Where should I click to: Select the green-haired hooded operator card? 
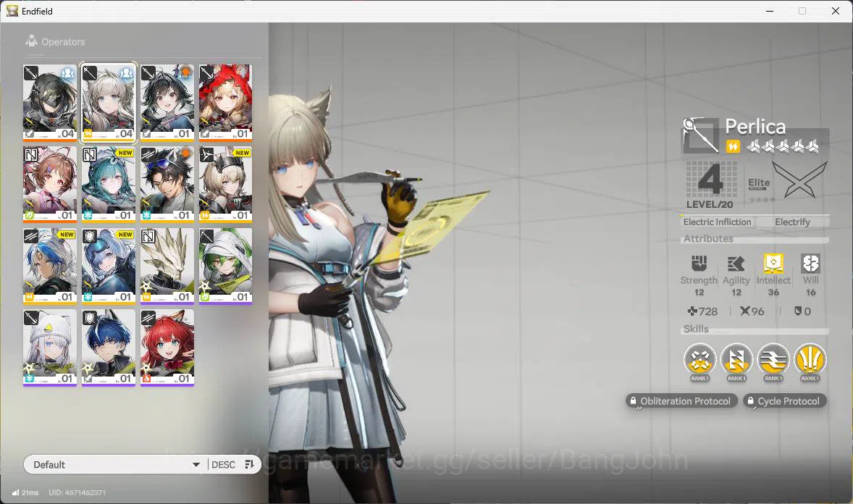pos(225,266)
